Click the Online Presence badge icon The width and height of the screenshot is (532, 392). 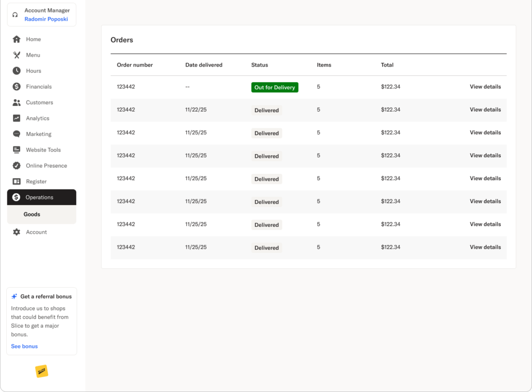[x=17, y=166]
